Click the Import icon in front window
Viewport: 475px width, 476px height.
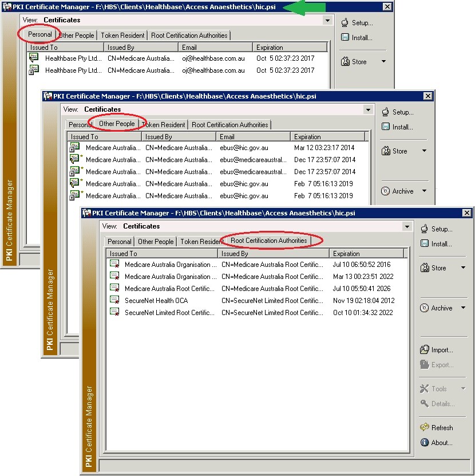[424, 350]
